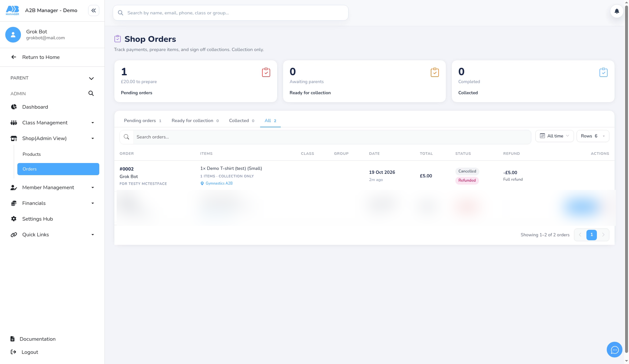The image size is (629, 364).
Task: Switch to the Collected tab
Action: [x=241, y=120]
